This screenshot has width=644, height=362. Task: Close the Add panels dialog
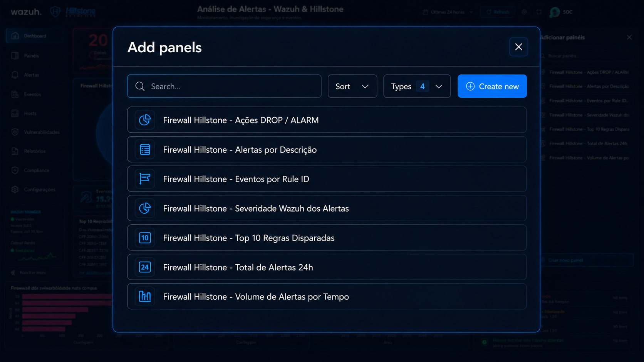point(518,47)
